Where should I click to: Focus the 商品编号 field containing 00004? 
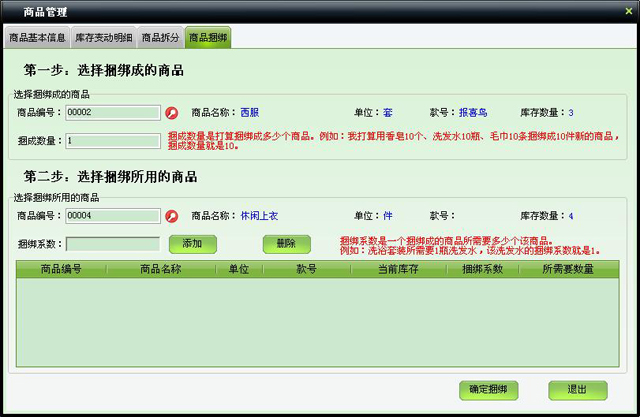tap(112, 216)
